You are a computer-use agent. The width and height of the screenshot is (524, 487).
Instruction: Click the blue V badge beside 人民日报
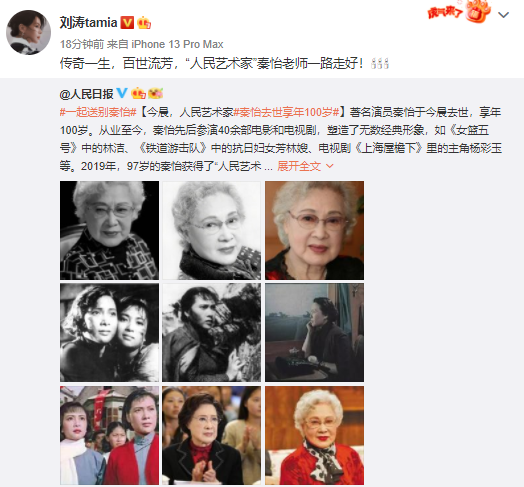tap(122, 94)
